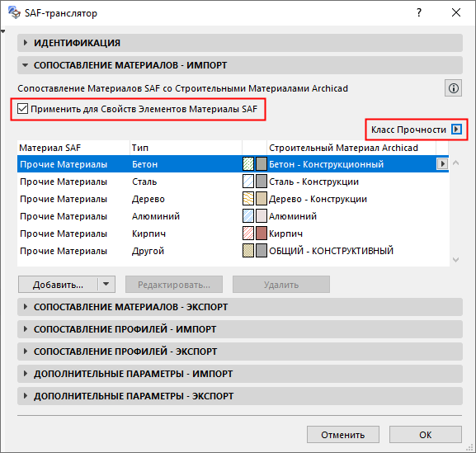This screenshot has width=476, height=453.
Task: Open building material popup arrow in the Бетон row
Action: 442,164
